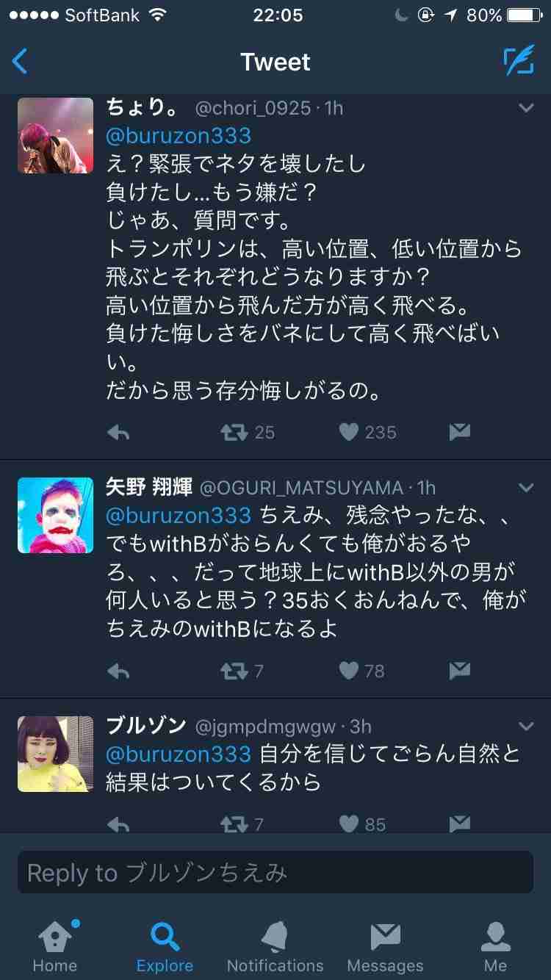Expand options chevron on ブルゾン @jgmpdmgwgw tweet
Screen dimensions: 551x980
526,727
